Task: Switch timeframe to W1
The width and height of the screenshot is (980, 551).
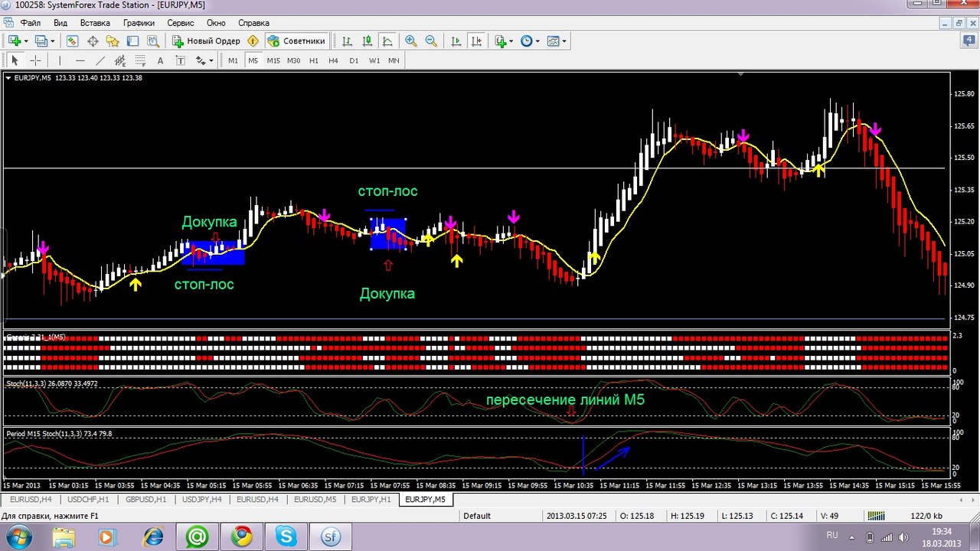Action: click(374, 60)
